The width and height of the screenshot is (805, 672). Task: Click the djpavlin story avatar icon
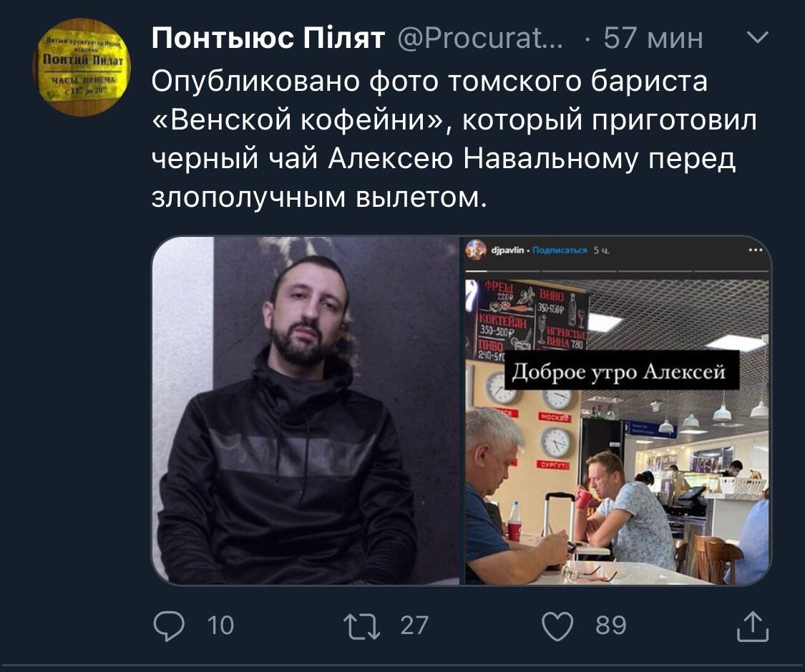[476, 250]
